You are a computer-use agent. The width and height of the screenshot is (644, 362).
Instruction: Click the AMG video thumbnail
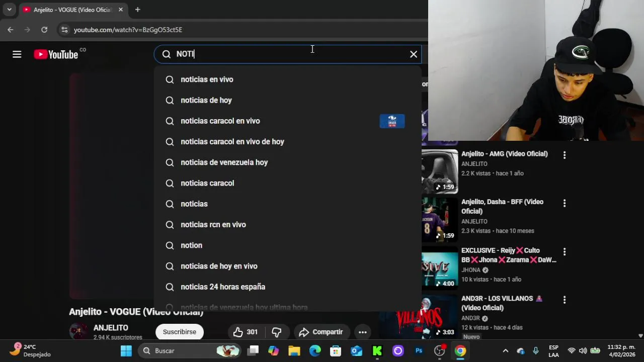[440, 171]
